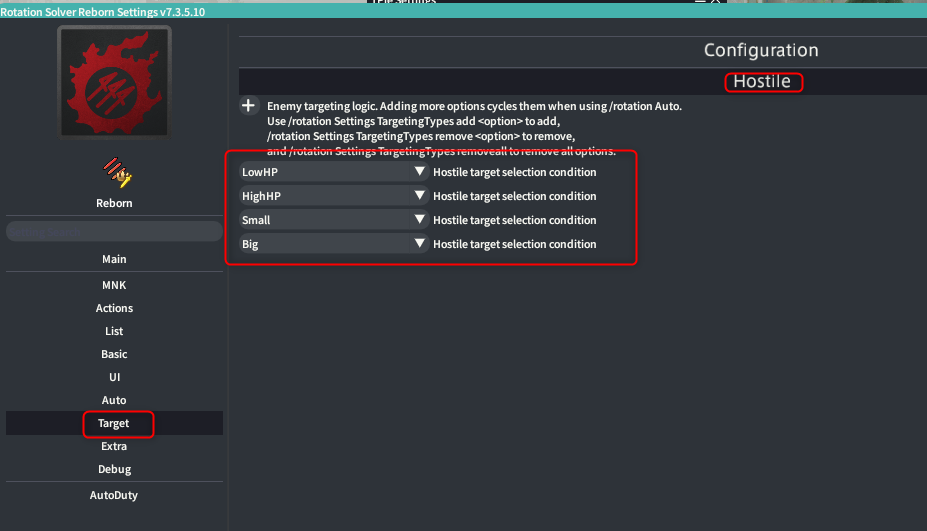Open the Auto settings tab
This screenshot has height=531, width=927.
coord(114,400)
